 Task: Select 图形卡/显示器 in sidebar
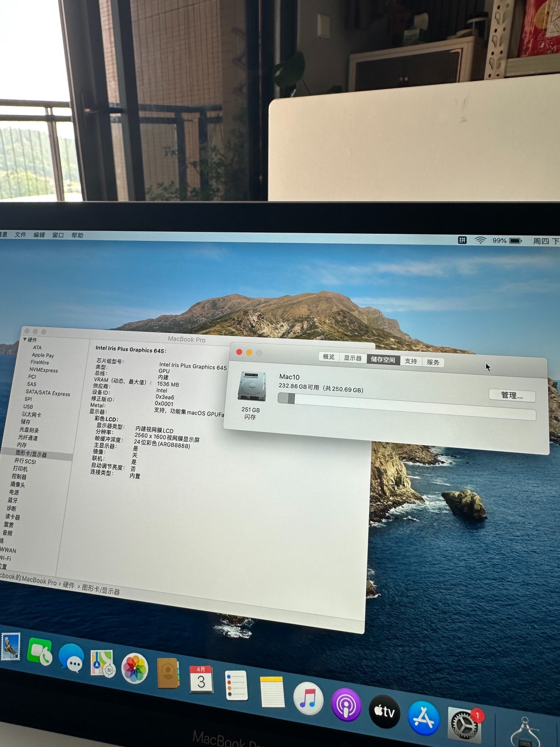click(31, 454)
